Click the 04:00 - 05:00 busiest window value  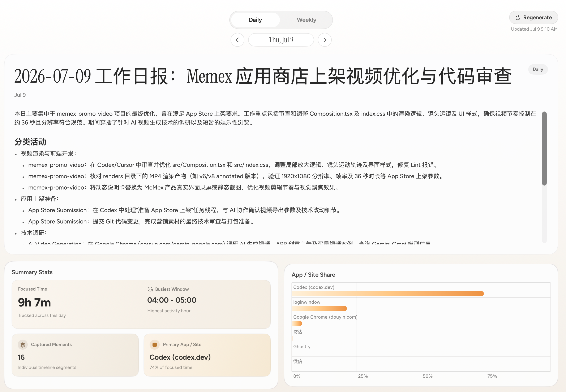tap(172, 300)
